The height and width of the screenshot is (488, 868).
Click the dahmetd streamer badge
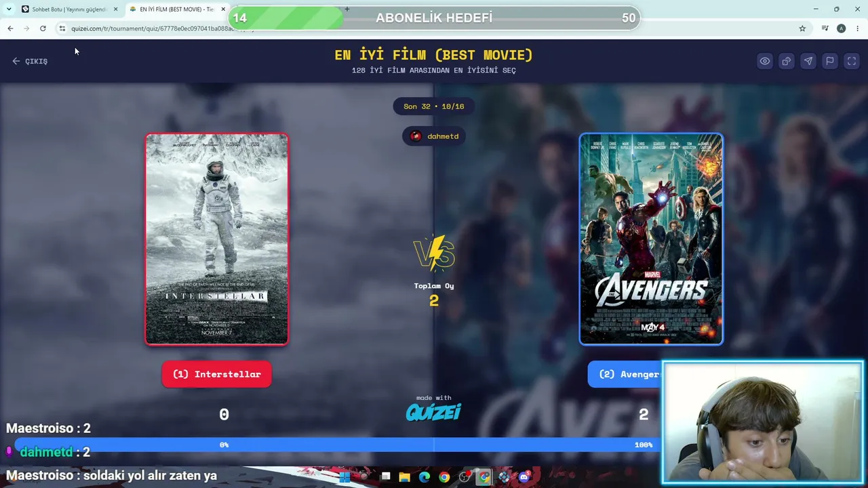click(x=434, y=136)
